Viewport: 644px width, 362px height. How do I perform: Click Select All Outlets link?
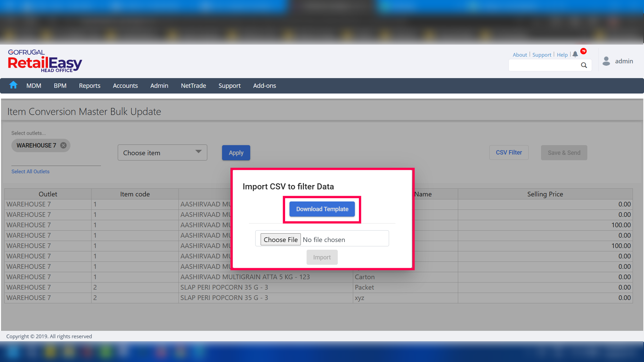pos(30,172)
